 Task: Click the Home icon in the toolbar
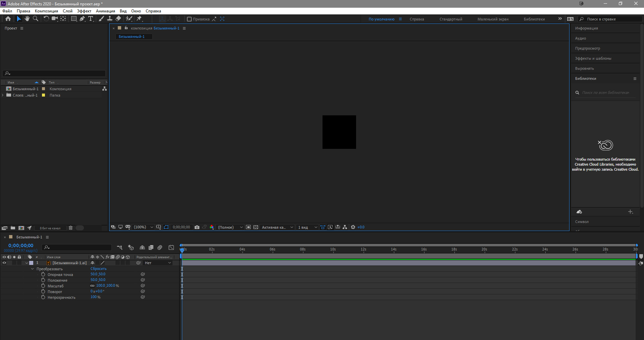point(8,19)
